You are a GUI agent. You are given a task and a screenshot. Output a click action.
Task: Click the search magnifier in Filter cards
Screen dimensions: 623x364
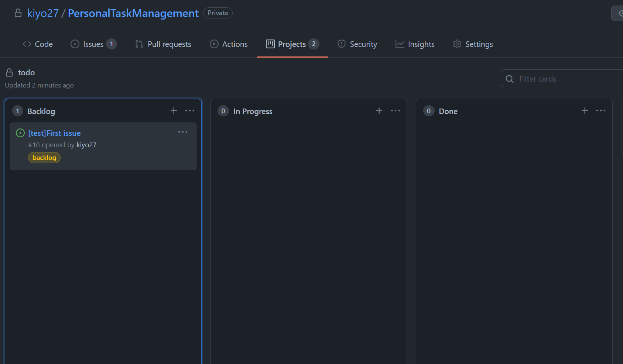click(x=510, y=79)
